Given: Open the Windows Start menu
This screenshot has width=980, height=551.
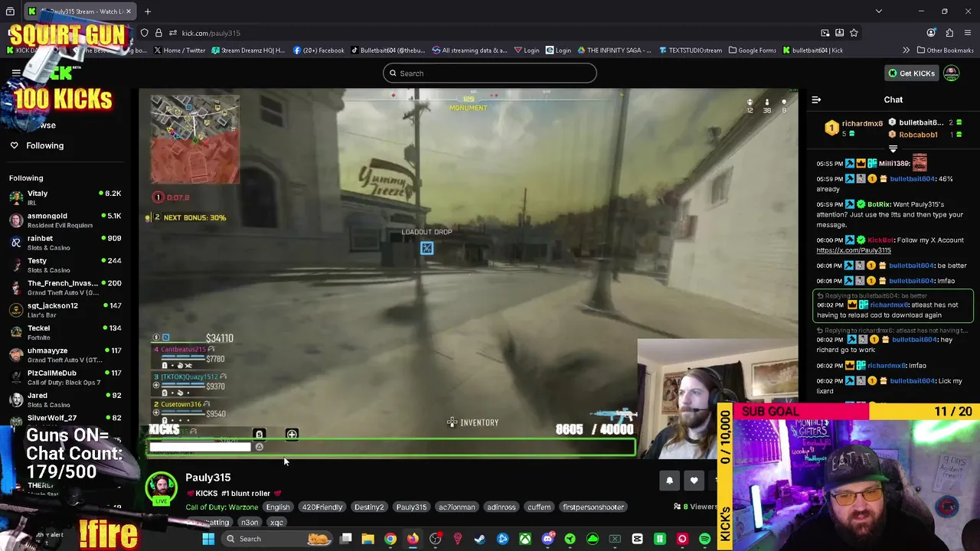Looking at the screenshot, I should [x=208, y=539].
